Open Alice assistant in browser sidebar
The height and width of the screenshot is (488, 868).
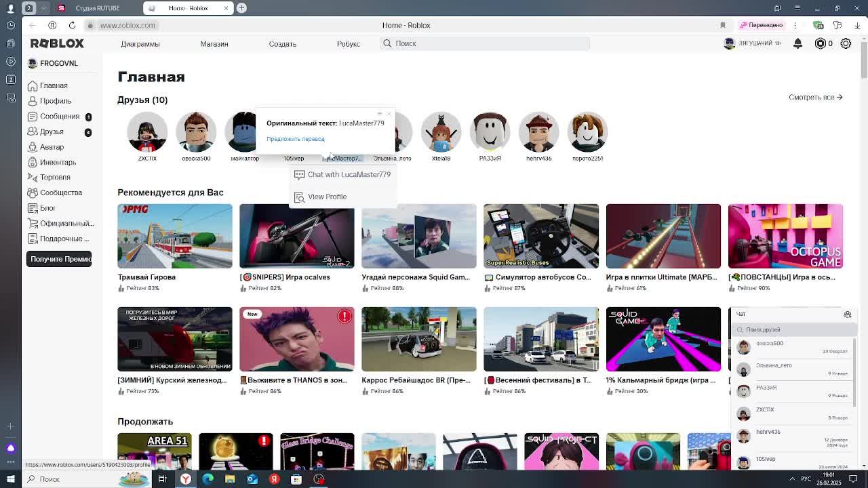(10, 448)
